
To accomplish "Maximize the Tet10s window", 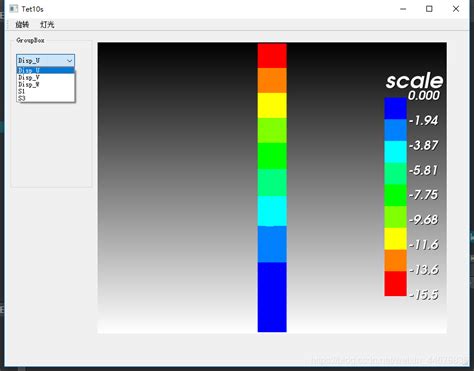I will click(x=429, y=9).
